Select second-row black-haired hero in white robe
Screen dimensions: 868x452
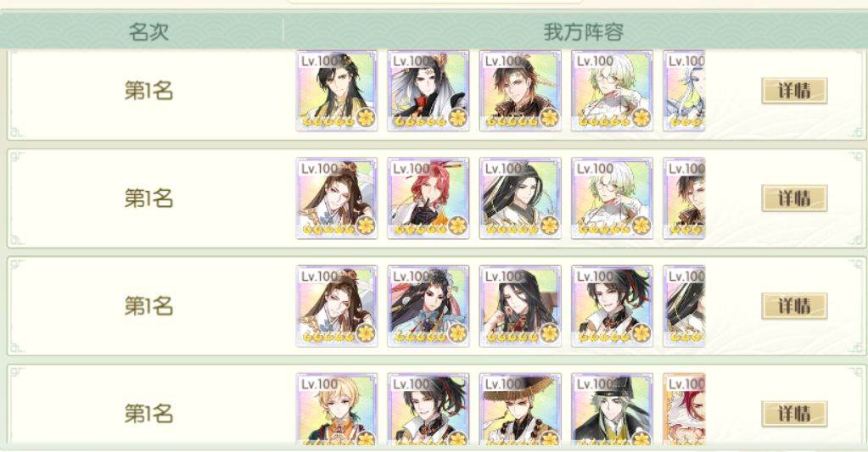tap(520, 198)
